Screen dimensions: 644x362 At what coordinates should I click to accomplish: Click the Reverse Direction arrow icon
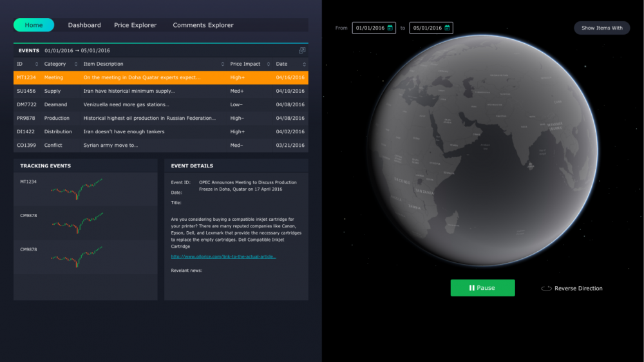546,289
